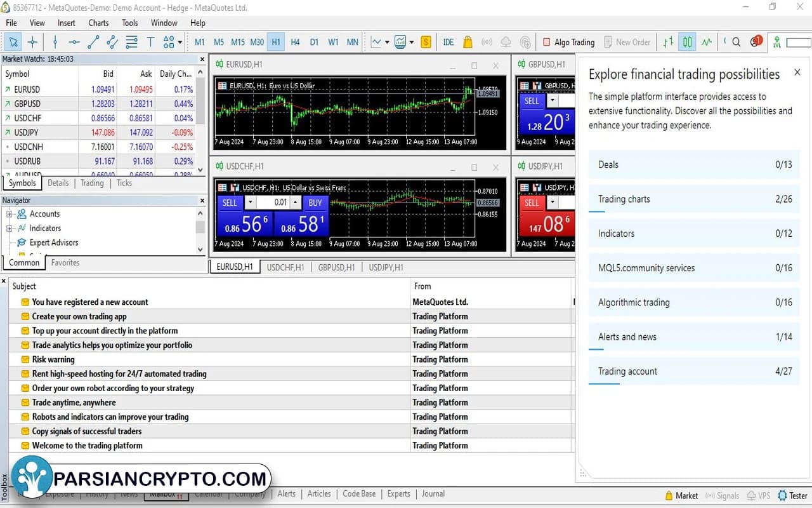Select the horizontal line tool
Screen dimensions: 812x508
[x=74, y=43]
